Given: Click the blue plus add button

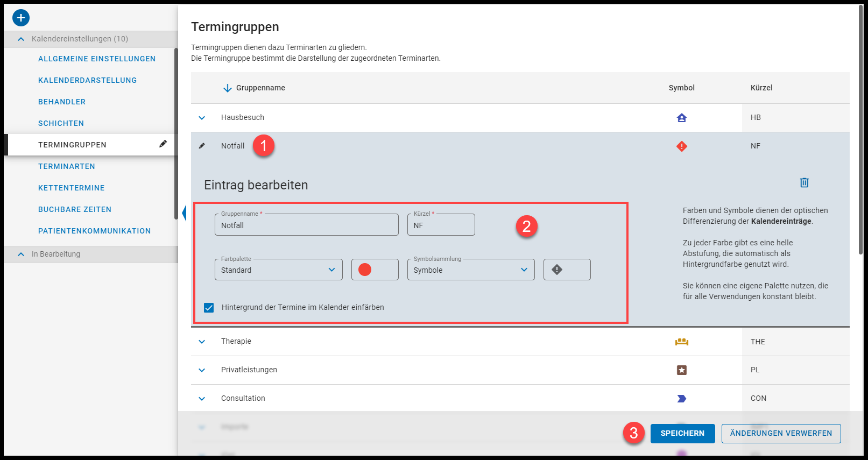Looking at the screenshot, I should pos(21,18).
